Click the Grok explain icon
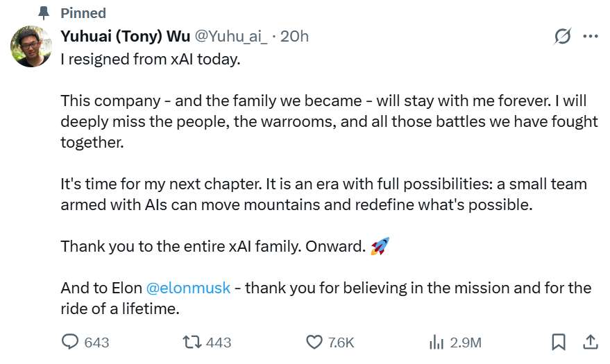 pos(563,37)
